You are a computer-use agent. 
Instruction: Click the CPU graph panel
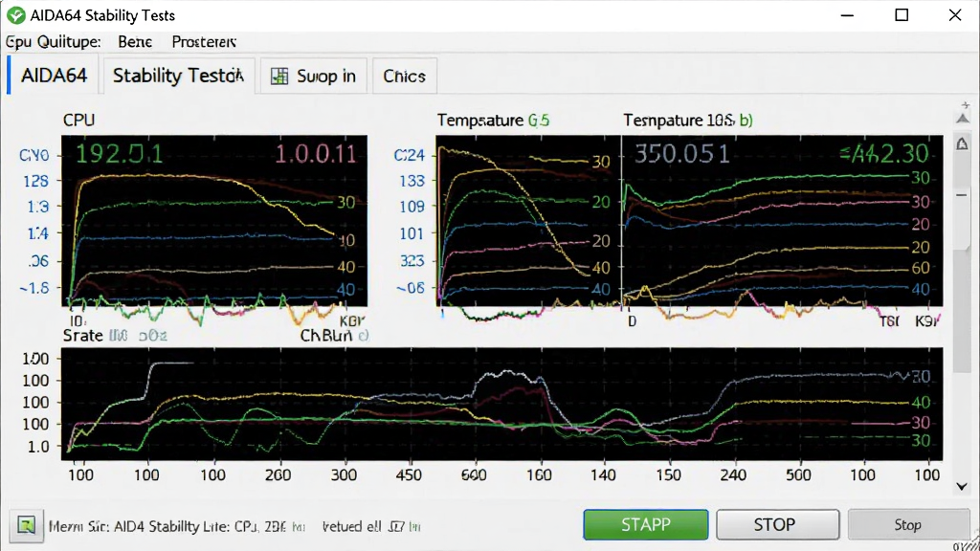(214, 221)
